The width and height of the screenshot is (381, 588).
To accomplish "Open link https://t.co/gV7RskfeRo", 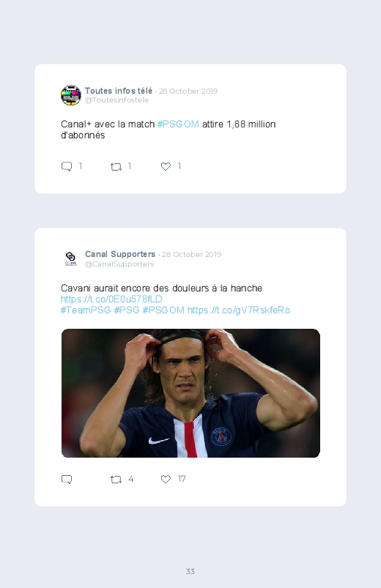I will (239, 310).
